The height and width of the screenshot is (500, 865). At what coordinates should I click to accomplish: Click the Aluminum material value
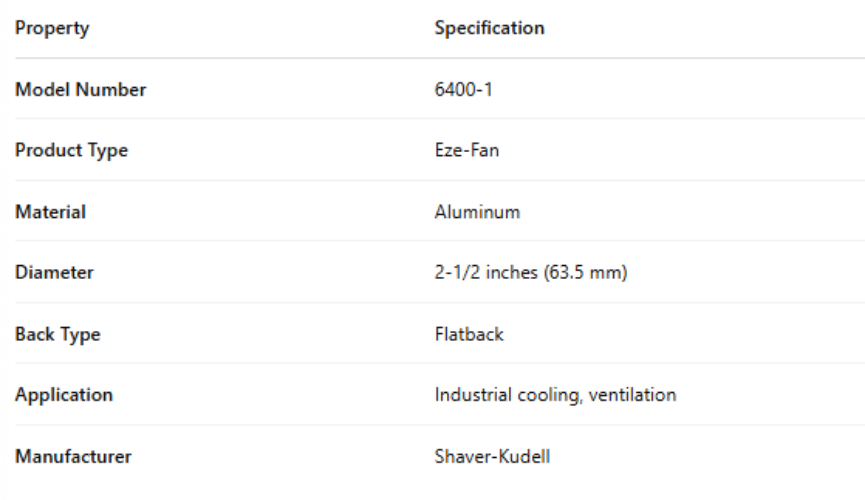(477, 212)
